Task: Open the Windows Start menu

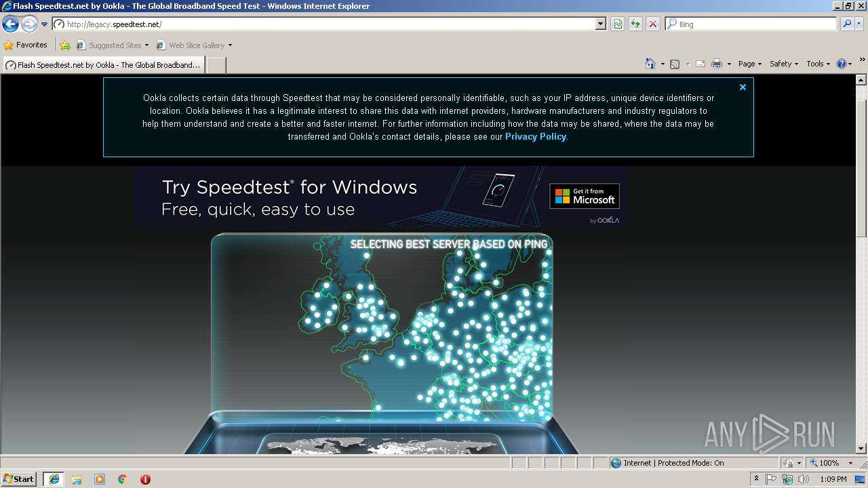Action: point(19,479)
